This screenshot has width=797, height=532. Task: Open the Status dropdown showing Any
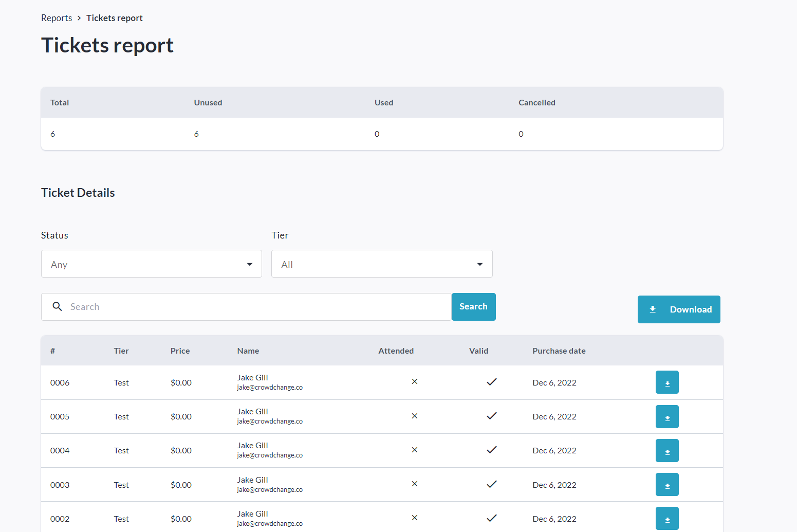point(151,264)
